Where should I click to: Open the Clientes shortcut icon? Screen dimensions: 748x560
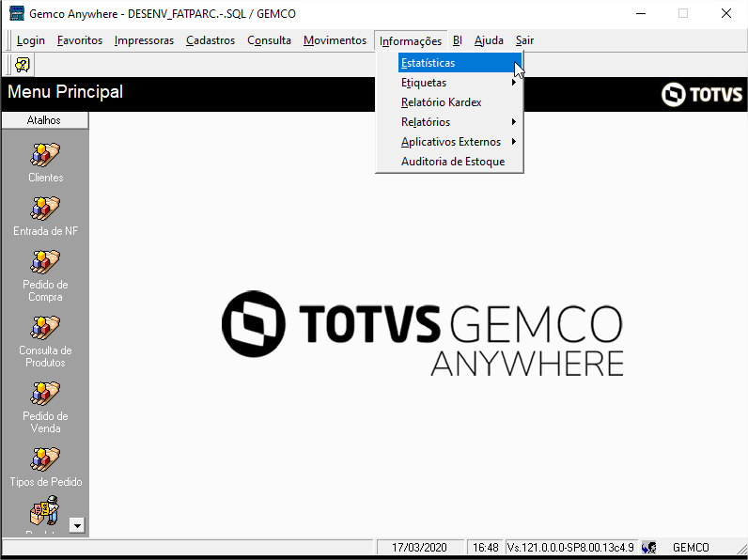coord(45,154)
